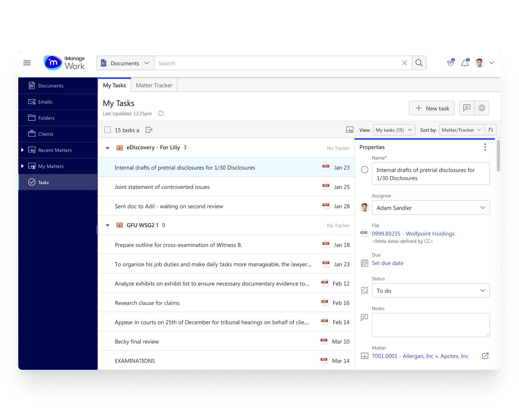The image size is (519, 420).
Task: Open the hamburger navigation menu
Action: pyautogui.click(x=27, y=63)
